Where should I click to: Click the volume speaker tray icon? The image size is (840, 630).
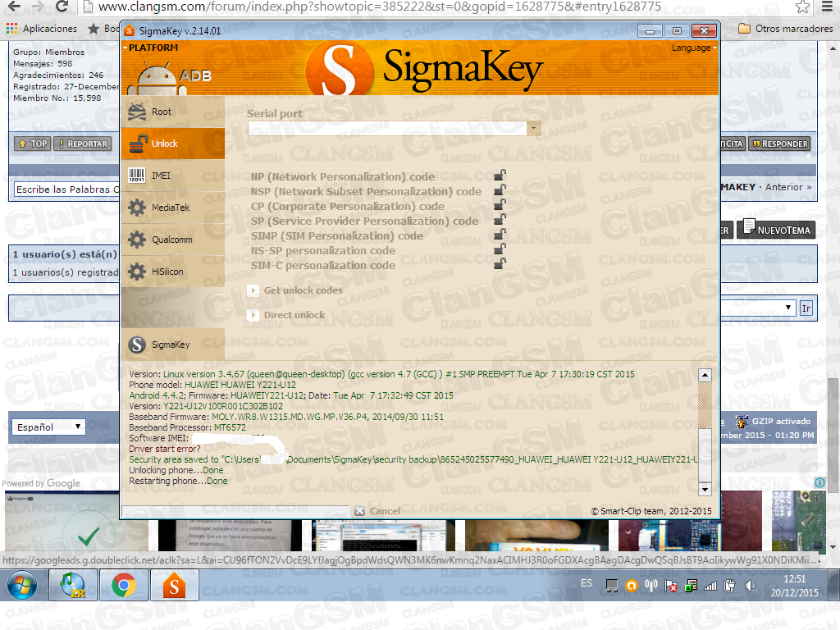750,586
